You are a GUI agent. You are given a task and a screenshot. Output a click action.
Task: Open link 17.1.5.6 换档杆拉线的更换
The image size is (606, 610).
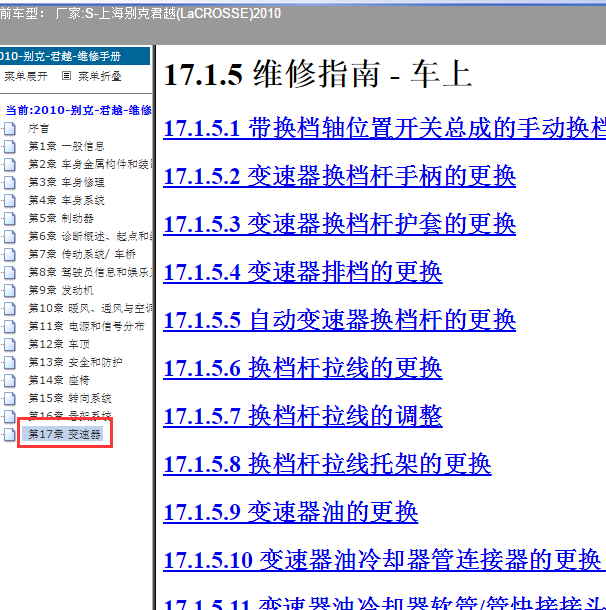303,368
